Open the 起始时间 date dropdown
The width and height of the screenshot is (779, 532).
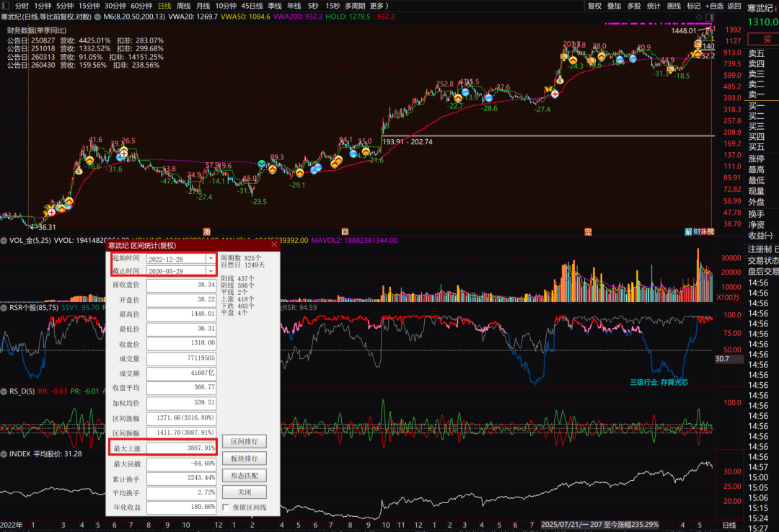click(x=211, y=258)
